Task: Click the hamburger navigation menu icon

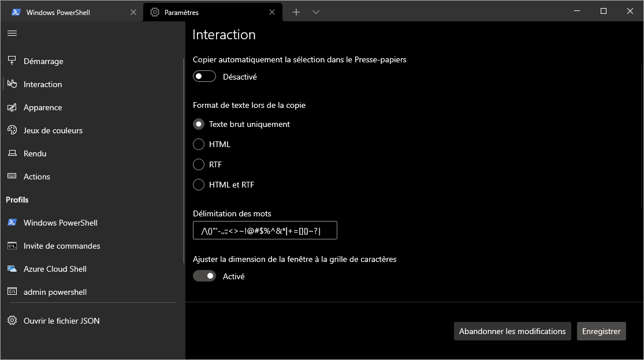Action: (x=12, y=33)
